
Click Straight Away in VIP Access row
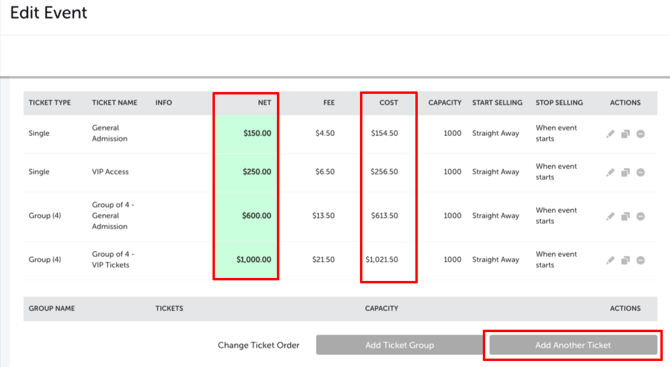click(x=496, y=172)
